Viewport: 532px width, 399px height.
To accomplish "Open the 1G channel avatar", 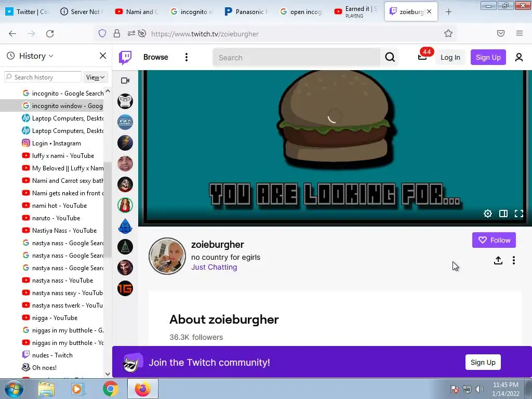I will pos(125,288).
